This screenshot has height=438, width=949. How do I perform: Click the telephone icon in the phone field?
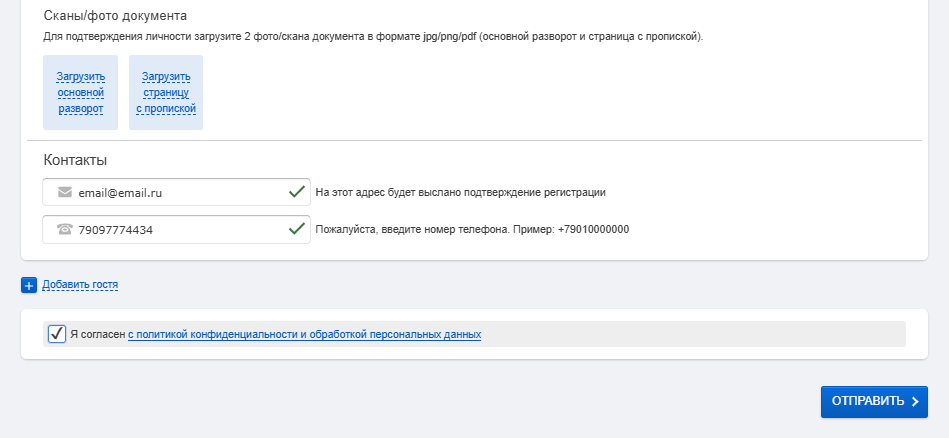[x=65, y=229]
